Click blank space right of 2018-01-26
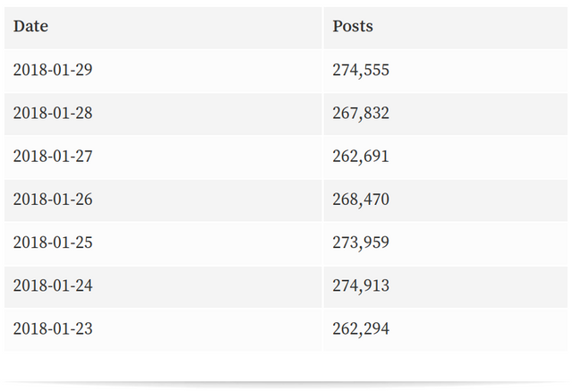 point(207,200)
